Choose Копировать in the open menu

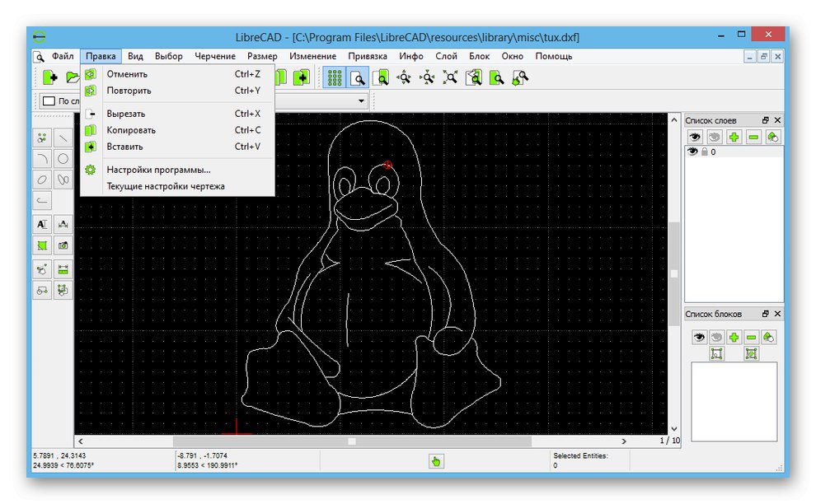tap(177, 130)
